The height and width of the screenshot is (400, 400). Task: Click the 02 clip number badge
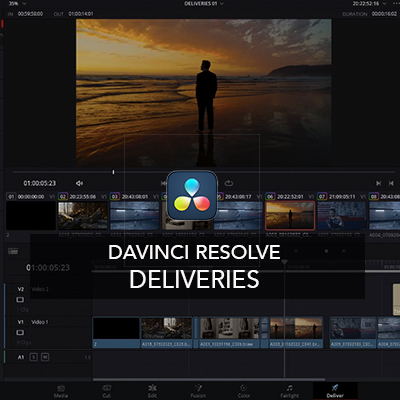pos(63,197)
